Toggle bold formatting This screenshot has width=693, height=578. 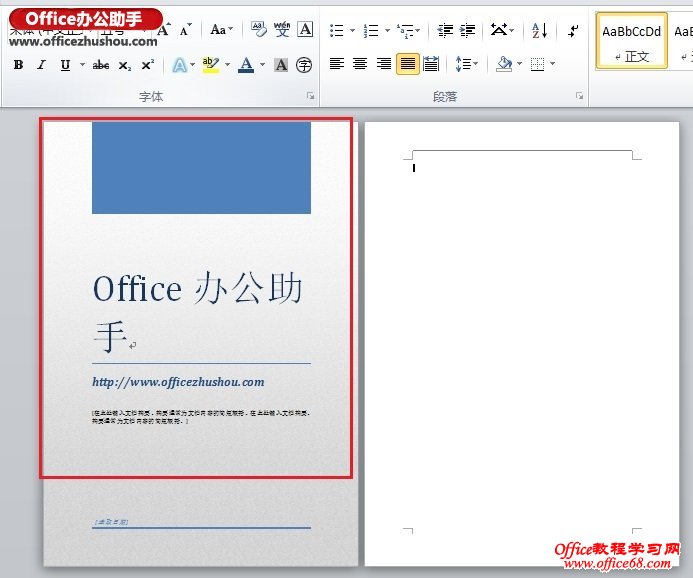[x=19, y=65]
